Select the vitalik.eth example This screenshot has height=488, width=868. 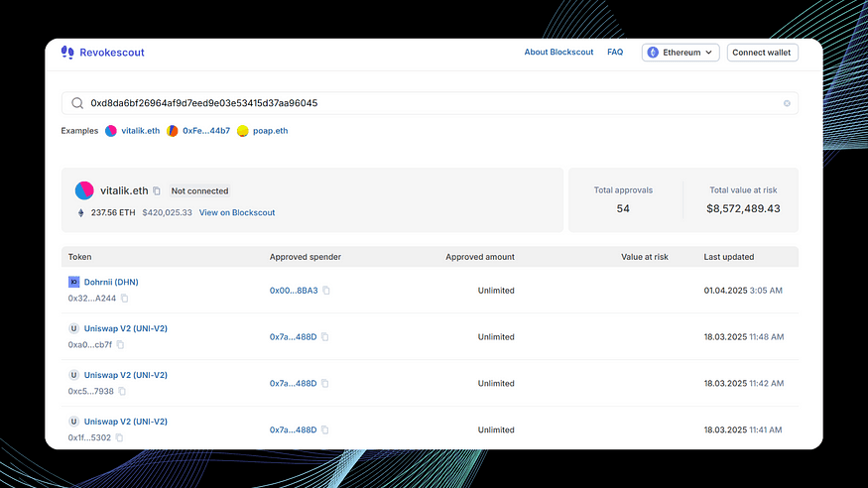tap(140, 131)
